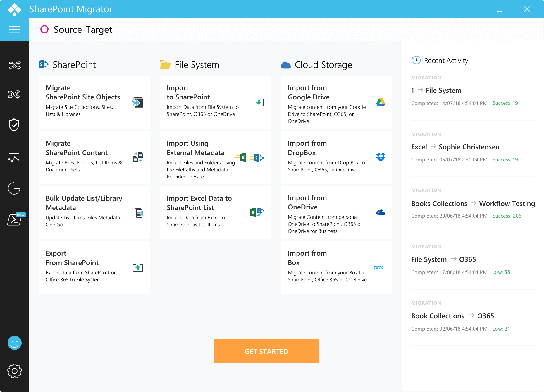Open the scheduled migration tool from sidebar

point(15,94)
